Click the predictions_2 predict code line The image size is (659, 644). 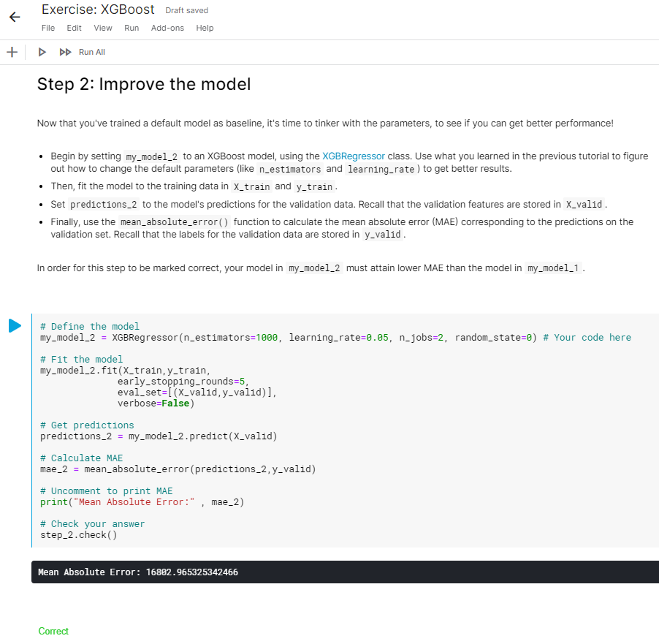pos(159,436)
